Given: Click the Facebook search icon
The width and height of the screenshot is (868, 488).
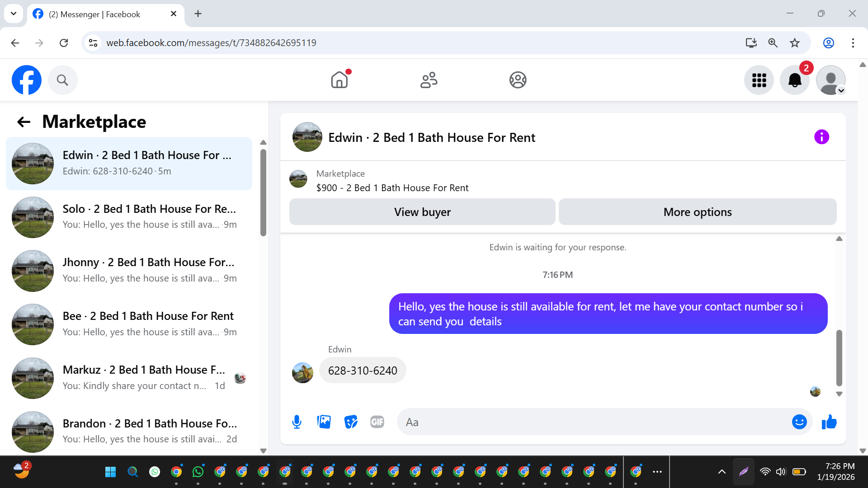Looking at the screenshot, I should [62, 80].
